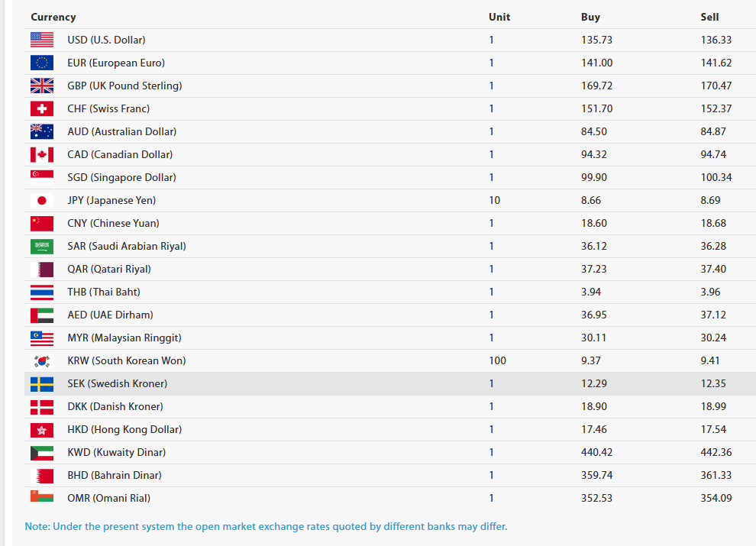Screen dimensions: 756x546
Task: Select the HKD (Hong Kong Dollar) label
Action: pyautogui.click(x=124, y=429)
